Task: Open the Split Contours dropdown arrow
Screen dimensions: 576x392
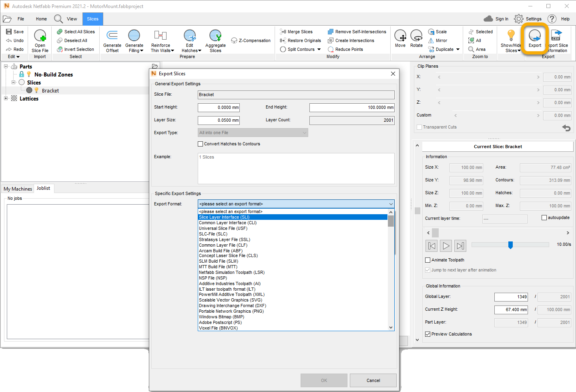Action: pyautogui.click(x=319, y=49)
